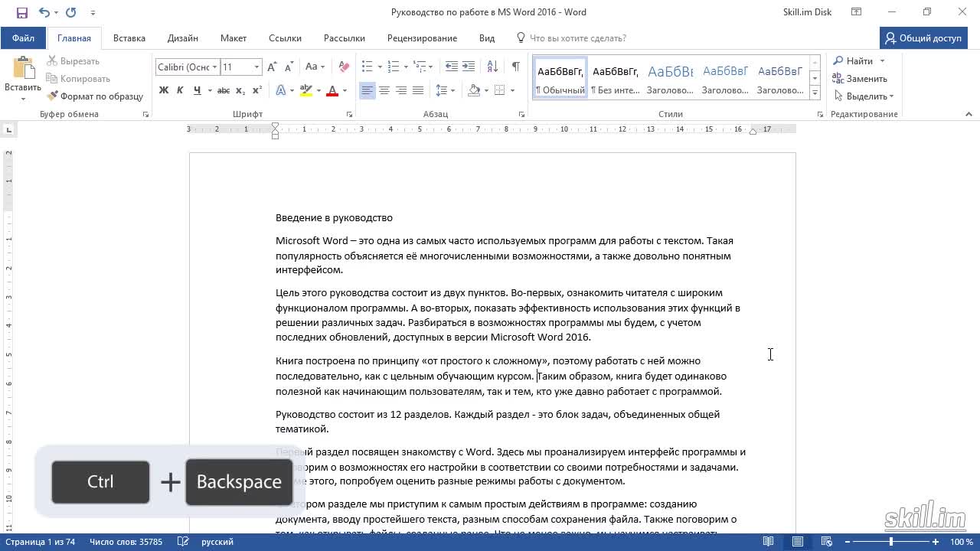Click the Заменить button
Screen dimensions: 980x551
coord(860,79)
